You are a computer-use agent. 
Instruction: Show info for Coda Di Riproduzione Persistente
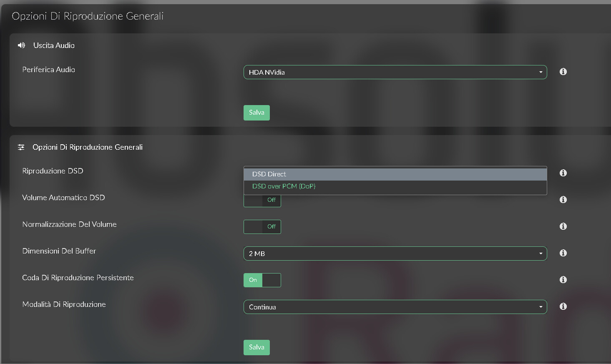tap(563, 280)
